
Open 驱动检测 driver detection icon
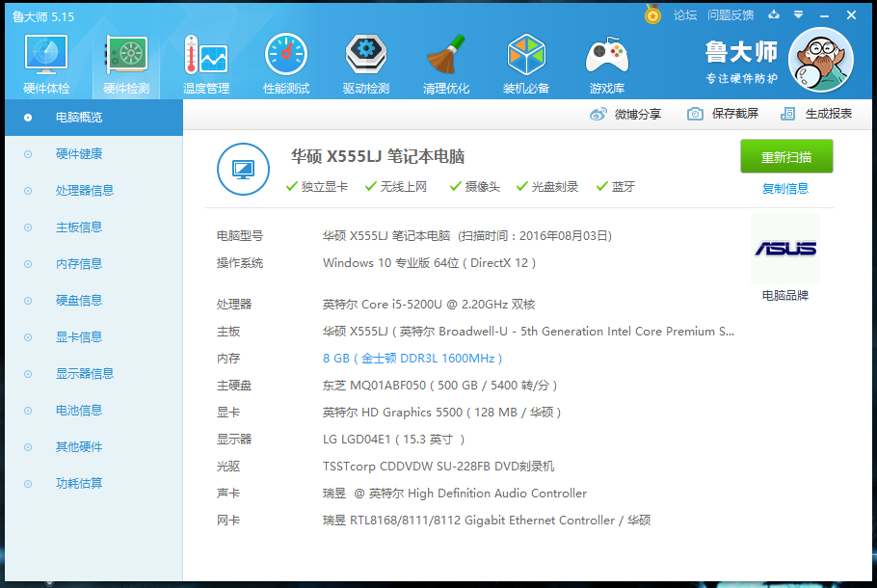[366, 63]
